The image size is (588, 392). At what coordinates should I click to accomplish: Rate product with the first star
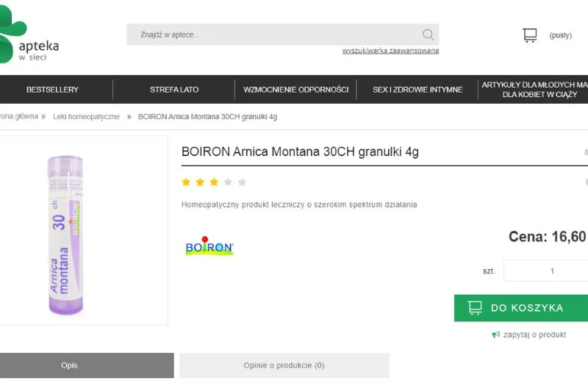point(186,182)
